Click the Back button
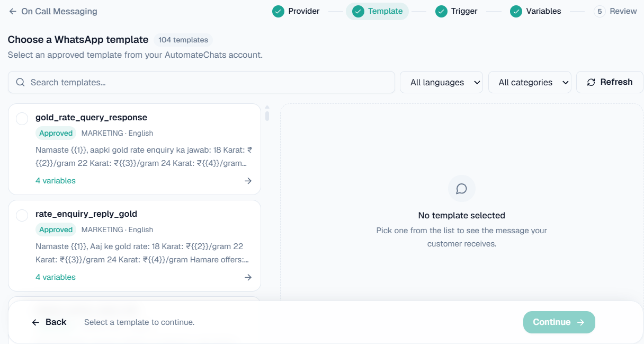Screen dimensions: 644x344 point(49,322)
